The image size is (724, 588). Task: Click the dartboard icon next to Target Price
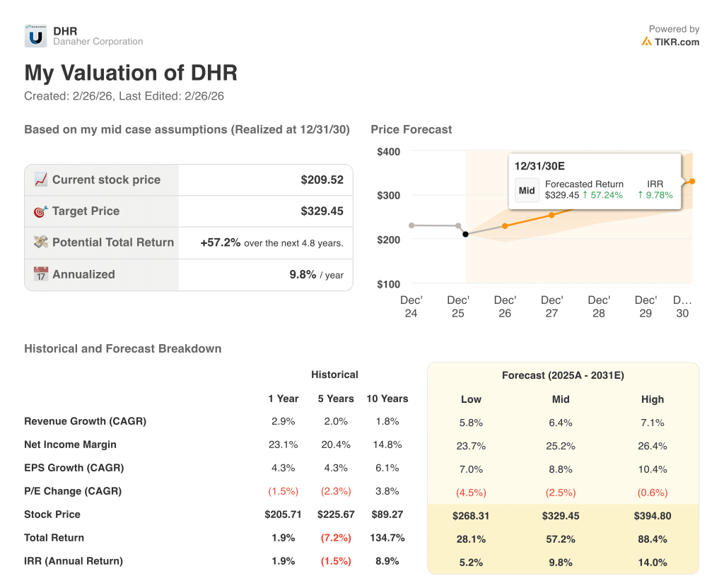click(41, 211)
